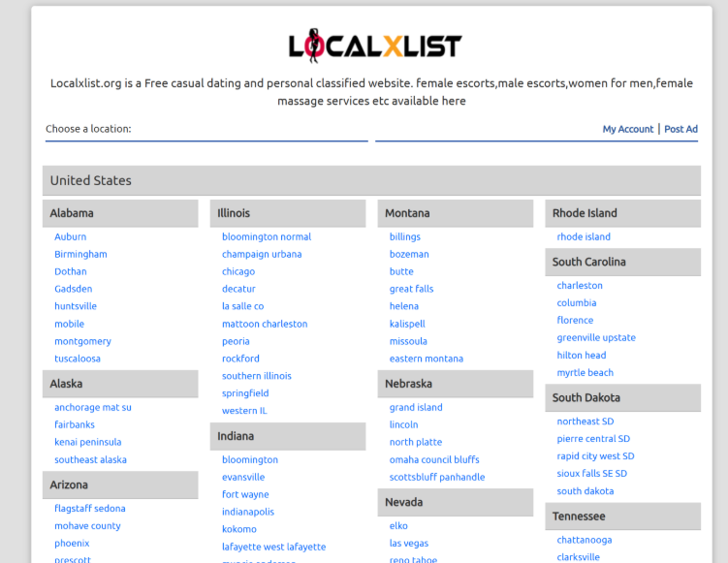This screenshot has height=563, width=728.
Task: Select billings under Montana
Action: (x=405, y=236)
